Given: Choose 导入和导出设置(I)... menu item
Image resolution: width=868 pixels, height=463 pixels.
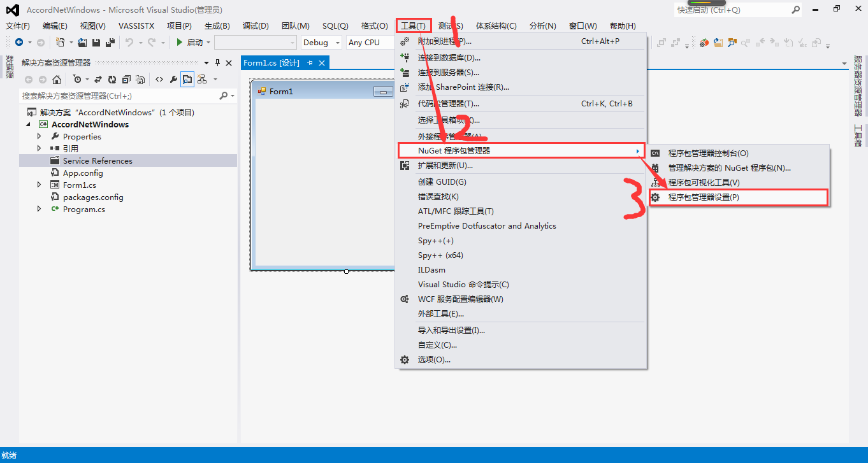Looking at the screenshot, I should pos(521,331).
